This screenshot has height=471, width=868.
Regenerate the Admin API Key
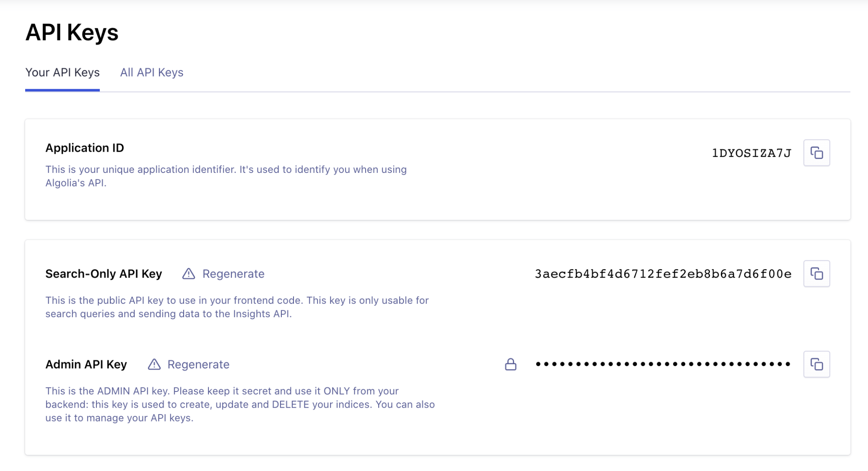pos(198,364)
